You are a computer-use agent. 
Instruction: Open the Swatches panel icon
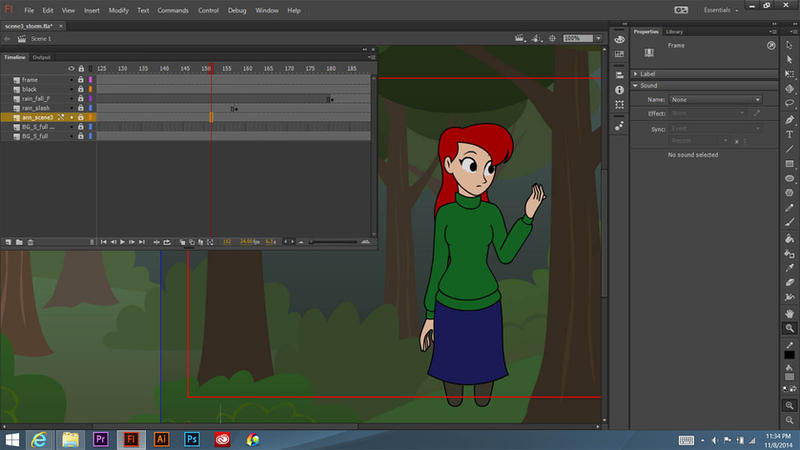(619, 54)
